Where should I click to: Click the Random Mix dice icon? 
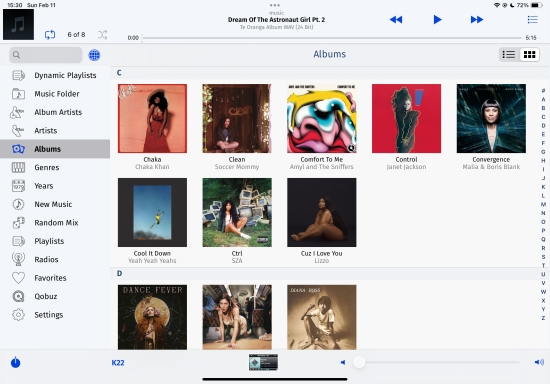click(x=18, y=223)
